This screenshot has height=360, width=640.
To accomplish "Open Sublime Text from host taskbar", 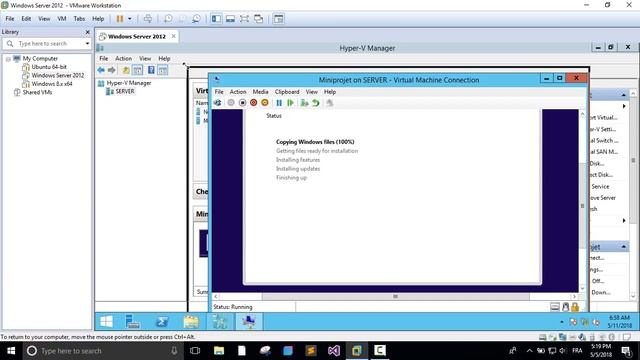I will (311, 351).
